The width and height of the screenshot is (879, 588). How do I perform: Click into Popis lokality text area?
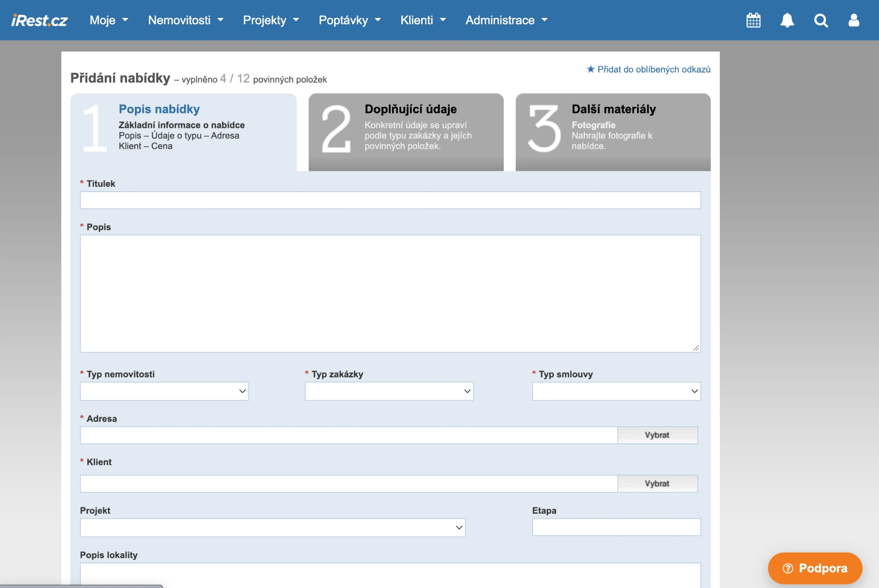pyautogui.click(x=390, y=575)
